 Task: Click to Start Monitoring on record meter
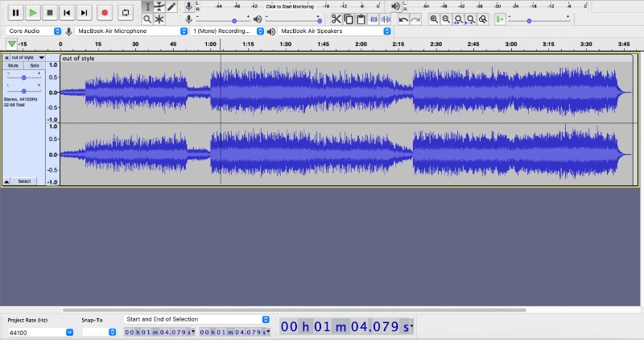290,6
